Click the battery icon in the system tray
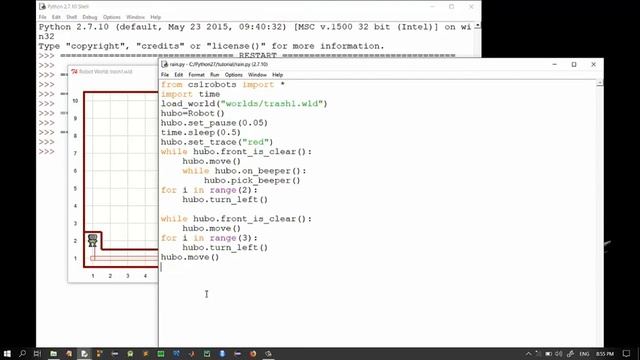The height and width of the screenshot is (360, 640). [549, 353]
